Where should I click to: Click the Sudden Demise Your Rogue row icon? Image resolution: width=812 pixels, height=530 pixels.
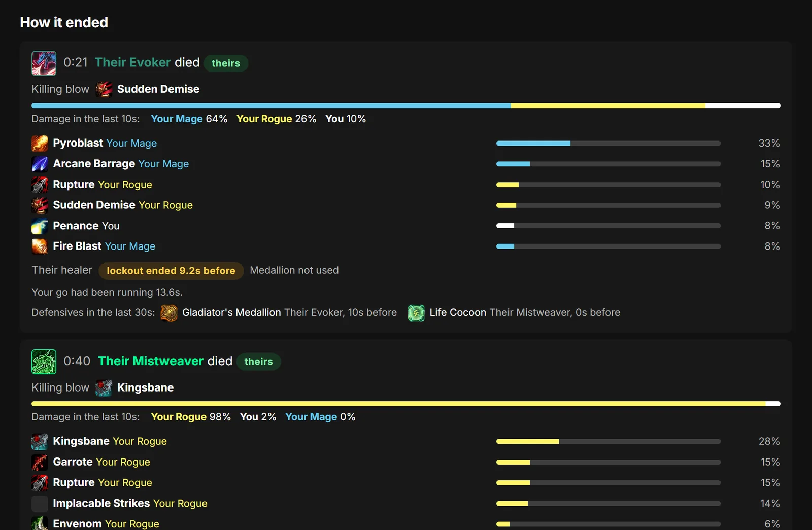(x=40, y=205)
